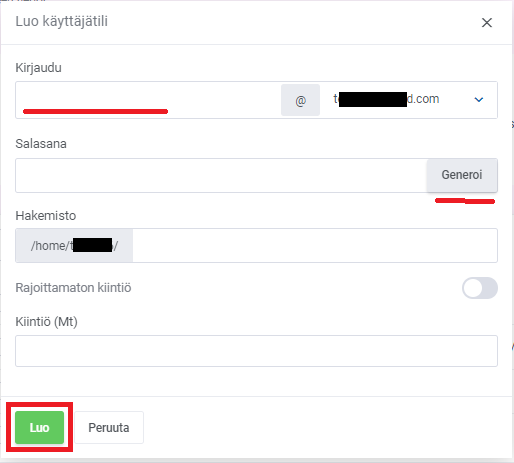Image resolution: width=514 pixels, height=463 pixels.
Task: Expand the domain chevron arrow
Action: 479,100
